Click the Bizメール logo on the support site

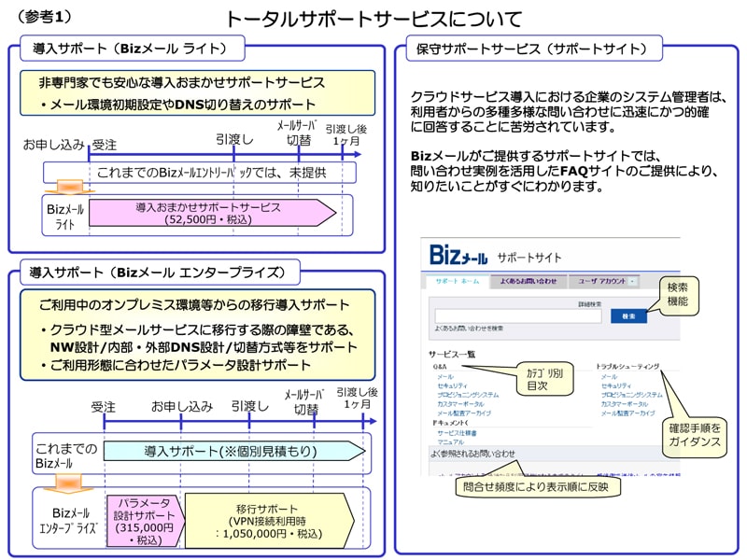click(458, 255)
